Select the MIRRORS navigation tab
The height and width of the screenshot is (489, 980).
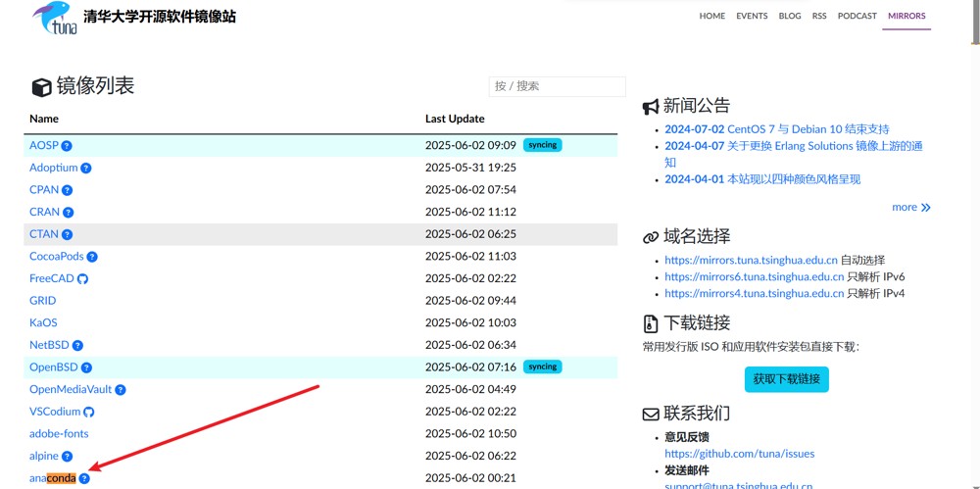[x=906, y=17]
